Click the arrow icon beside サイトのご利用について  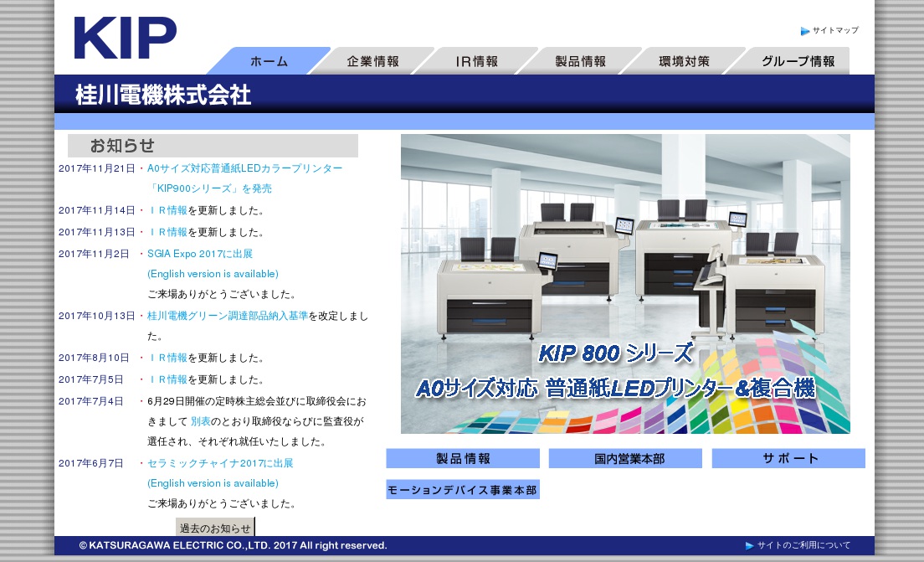[x=750, y=545]
